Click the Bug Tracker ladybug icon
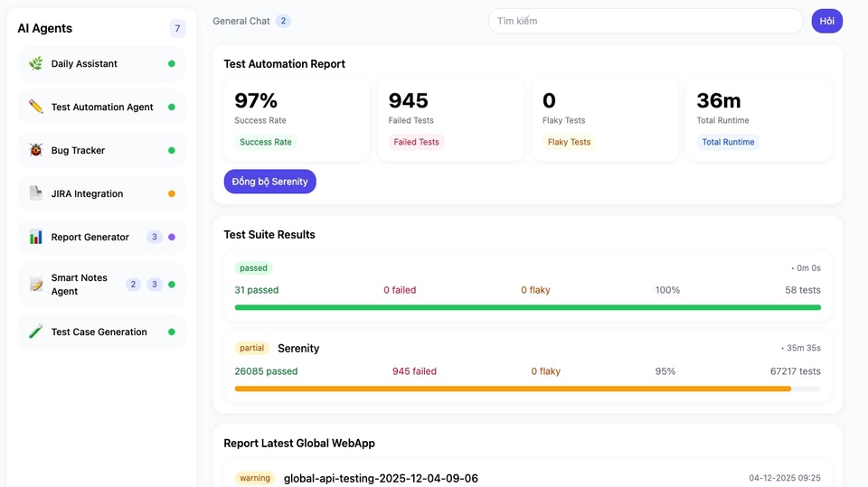 pyautogui.click(x=36, y=151)
